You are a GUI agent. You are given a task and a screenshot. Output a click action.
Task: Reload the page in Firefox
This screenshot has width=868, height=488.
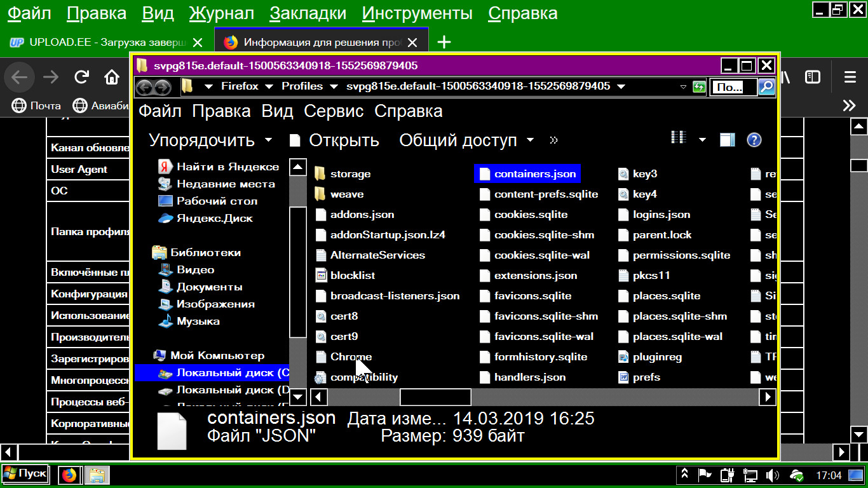click(81, 78)
